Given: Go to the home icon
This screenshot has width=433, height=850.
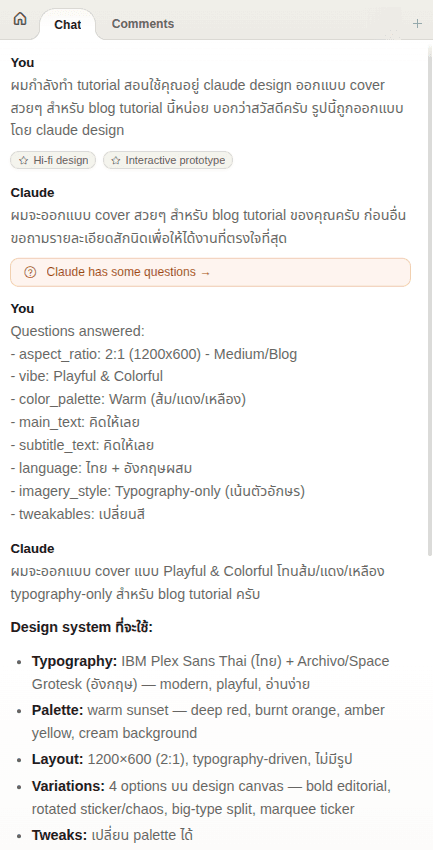Looking at the screenshot, I should pyautogui.click(x=20, y=19).
